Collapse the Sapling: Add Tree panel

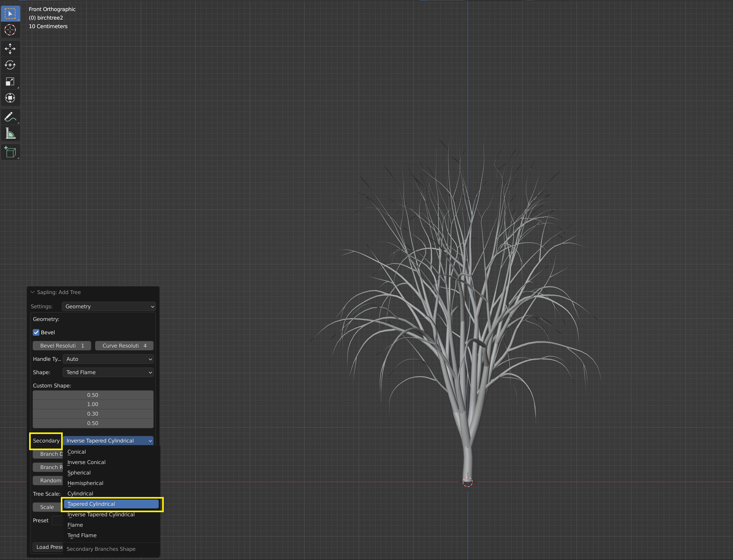pos(32,292)
